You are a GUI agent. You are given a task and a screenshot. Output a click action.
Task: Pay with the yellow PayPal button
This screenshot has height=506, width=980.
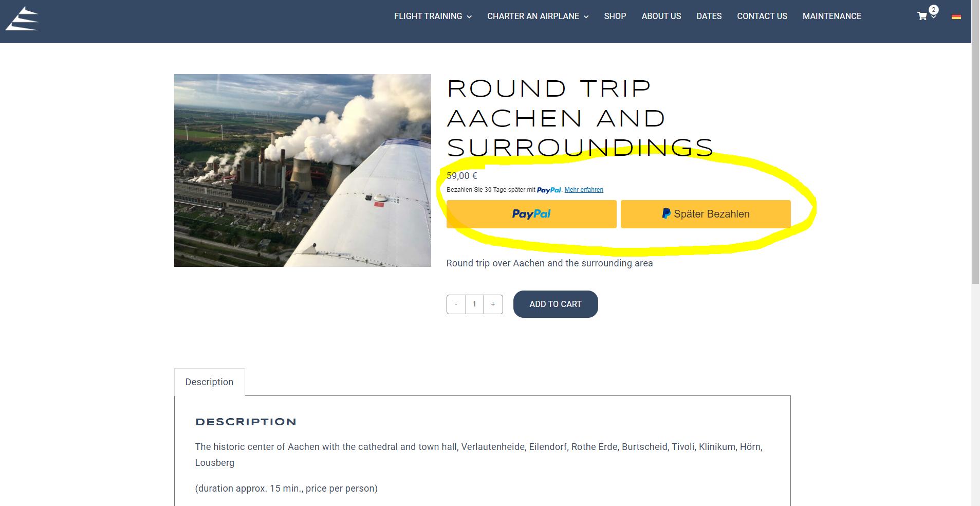(531, 214)
